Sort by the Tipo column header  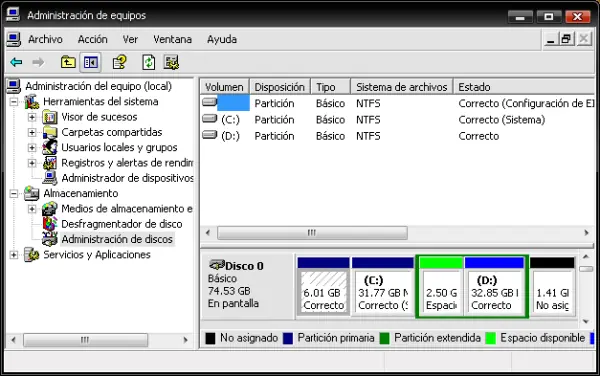331,87
